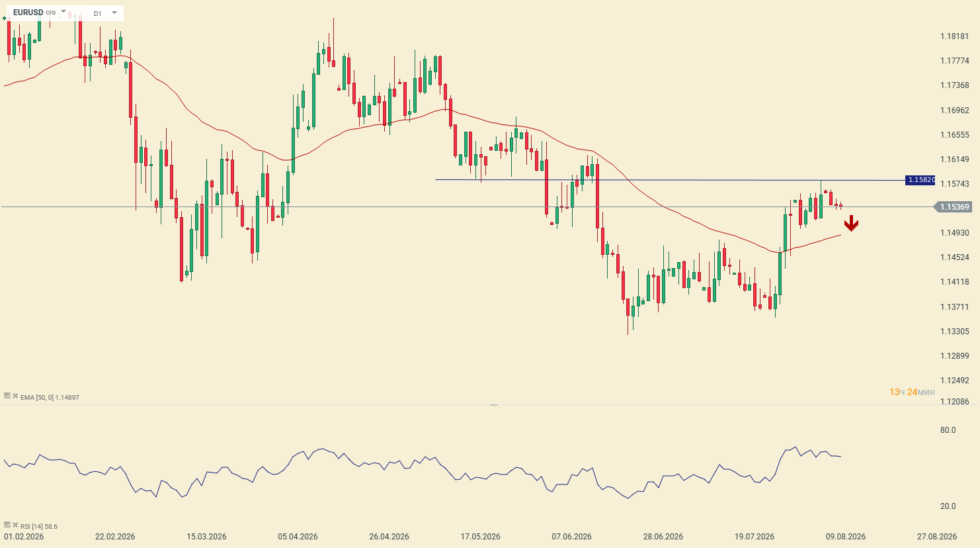
Task: Click the 17.05.2026 date label
Action: click(x=480, y=537)
